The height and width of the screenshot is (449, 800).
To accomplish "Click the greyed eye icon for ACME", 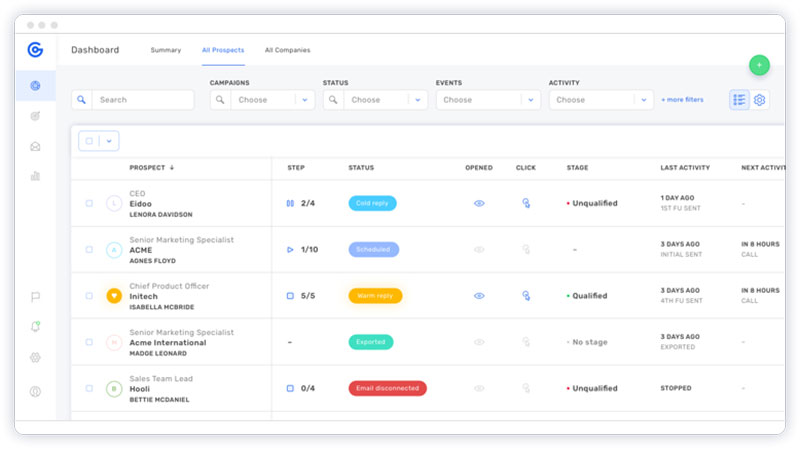I will coord(479,250).
